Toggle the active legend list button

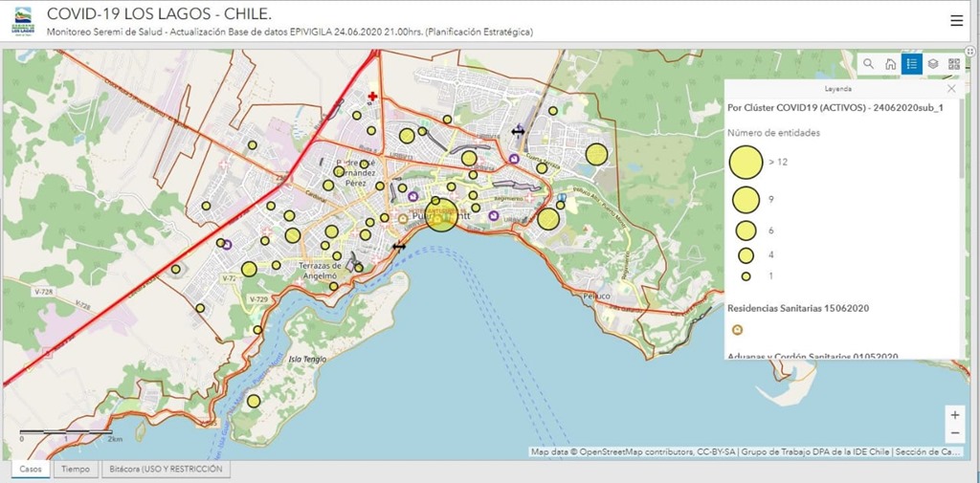(x=911, y=64)
